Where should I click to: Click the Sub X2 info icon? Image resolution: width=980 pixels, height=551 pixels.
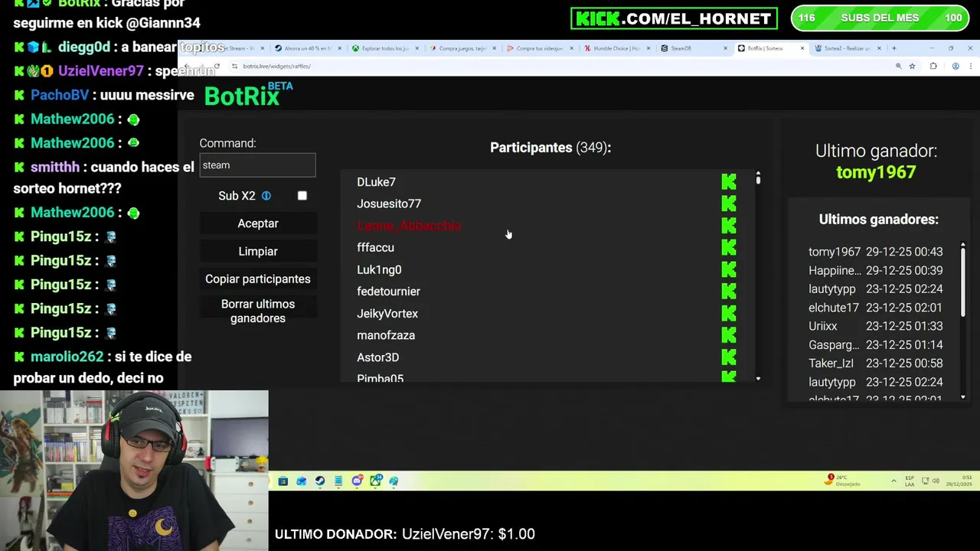point(266,196)
